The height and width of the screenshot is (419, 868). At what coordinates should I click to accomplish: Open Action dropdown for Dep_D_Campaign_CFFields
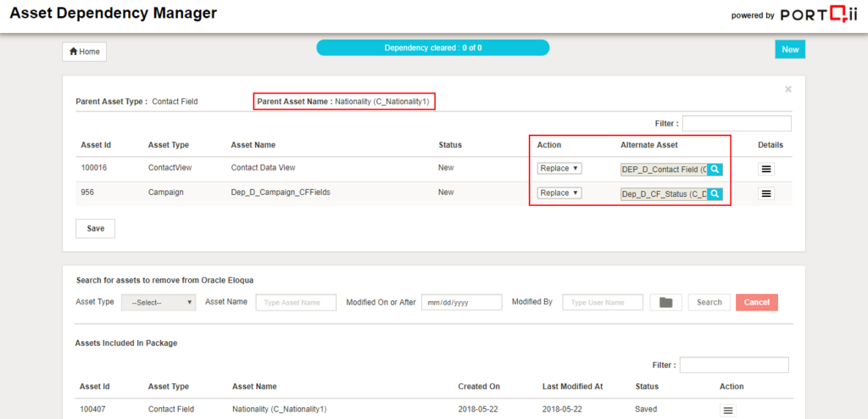coord(559,193)
